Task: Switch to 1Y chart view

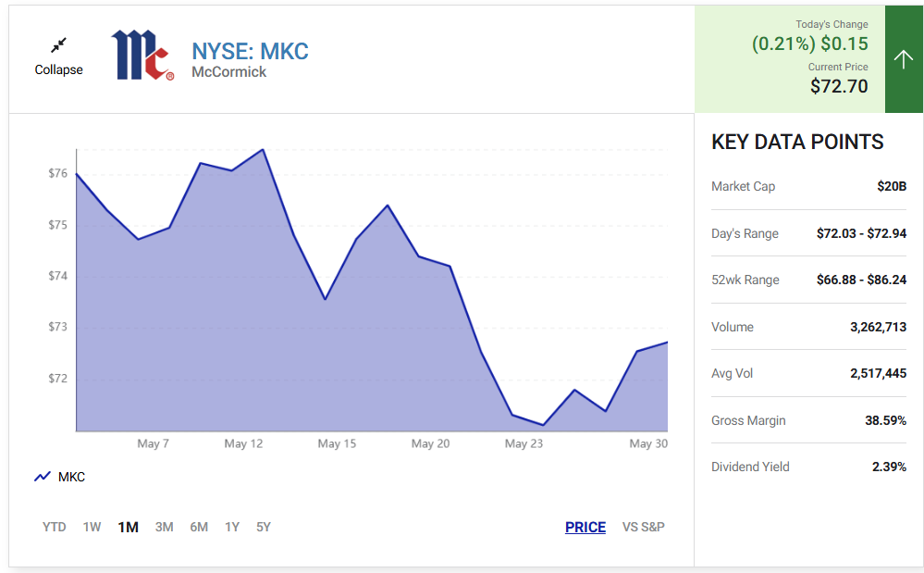Action: 232,527
